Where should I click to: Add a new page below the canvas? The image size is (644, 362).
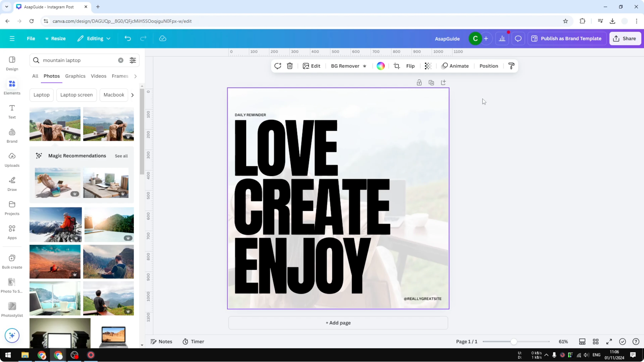[338, 323]
